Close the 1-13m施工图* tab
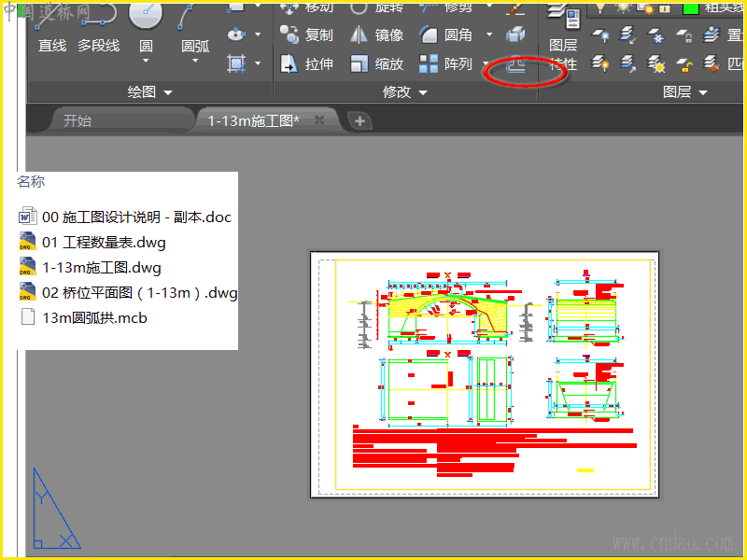Screen dimensions: 747x560 (319, 120)
